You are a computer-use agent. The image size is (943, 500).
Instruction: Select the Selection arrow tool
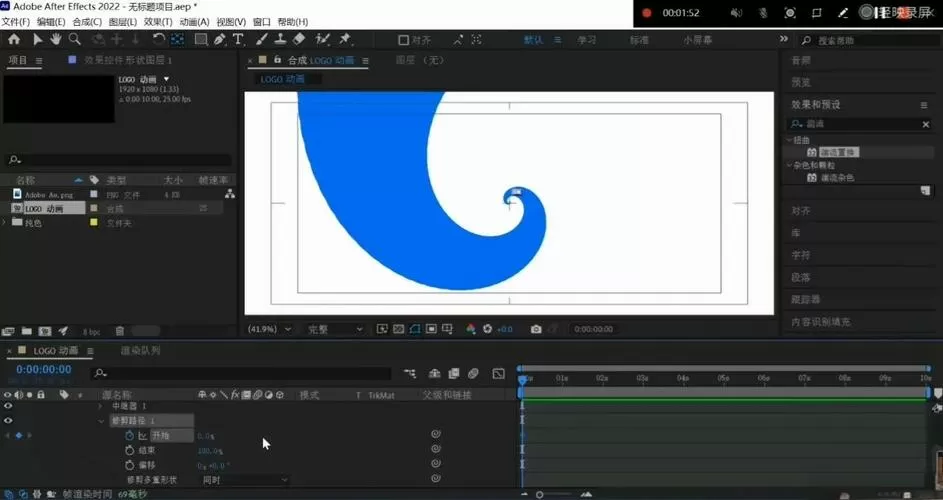pyautogui.click(x=37, y=40)
